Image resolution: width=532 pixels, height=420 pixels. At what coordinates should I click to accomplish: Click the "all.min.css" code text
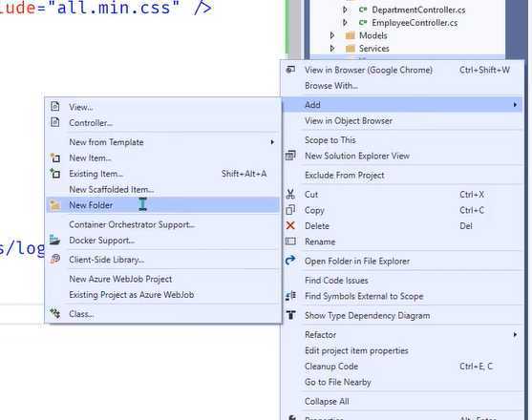[114, 8]
